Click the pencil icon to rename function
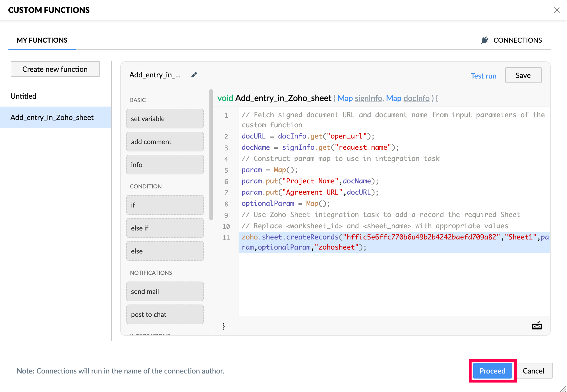The width and height of the screenshot is (567, 392). (x=194, y=75)
